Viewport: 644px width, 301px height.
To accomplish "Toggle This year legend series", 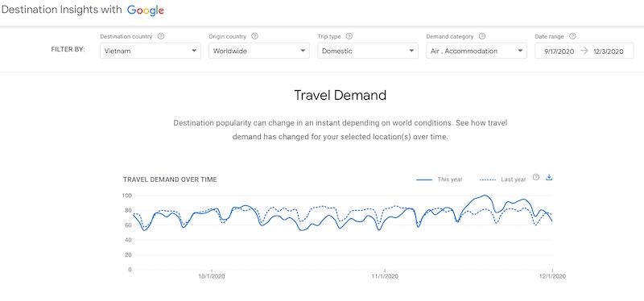I will click(x=440, y=179).
